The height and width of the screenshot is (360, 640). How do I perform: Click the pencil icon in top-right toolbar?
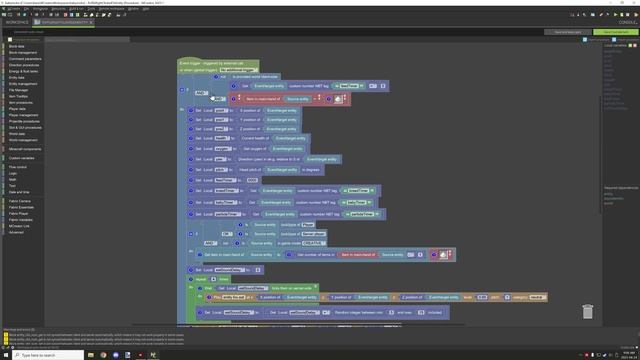click(x=601, y=15)
